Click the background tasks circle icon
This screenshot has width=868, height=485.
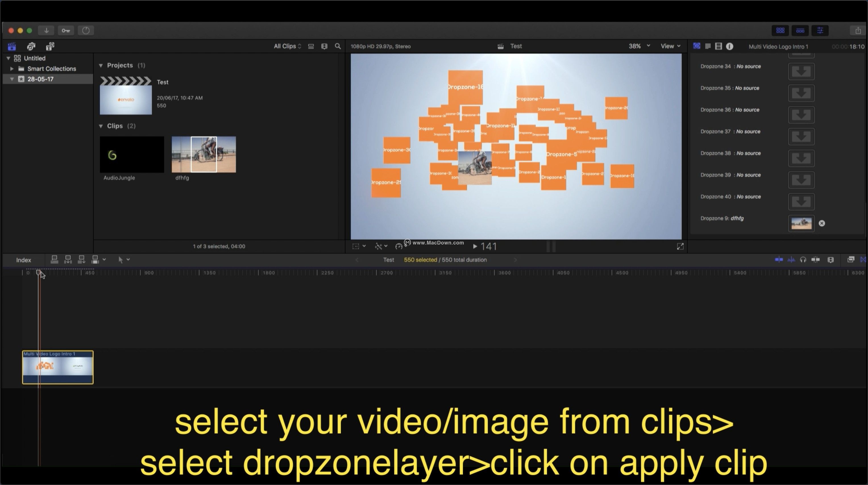point(86,30)
